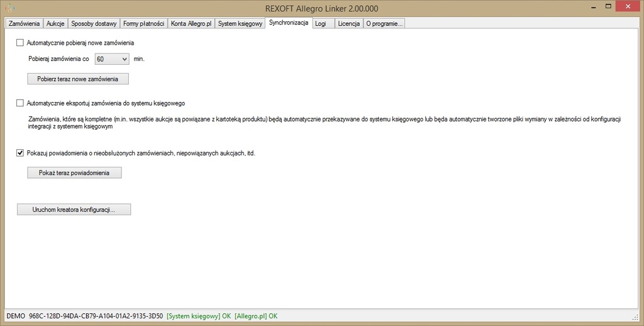The image size is (644, 326).
Task: Launch Uruchom kreatora konfiguracji... button
Action: (x=74, y=210)
